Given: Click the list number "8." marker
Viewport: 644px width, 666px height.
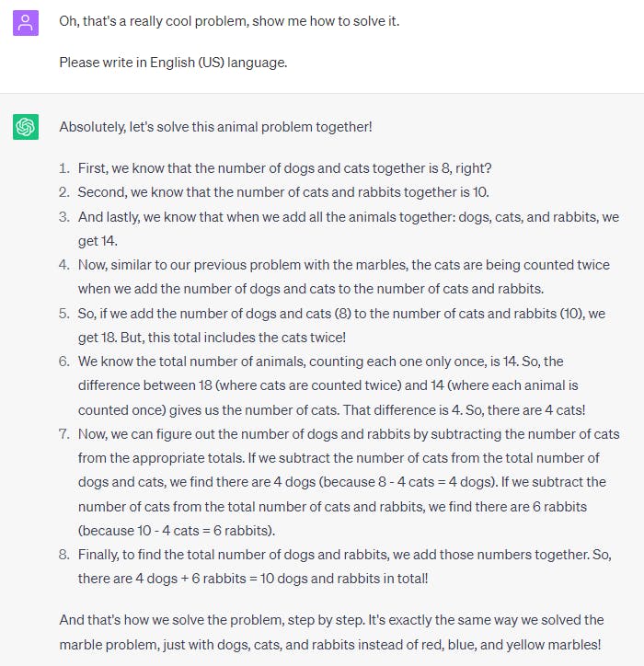Looking at the screenshot, I should click(x=64, y=555).
